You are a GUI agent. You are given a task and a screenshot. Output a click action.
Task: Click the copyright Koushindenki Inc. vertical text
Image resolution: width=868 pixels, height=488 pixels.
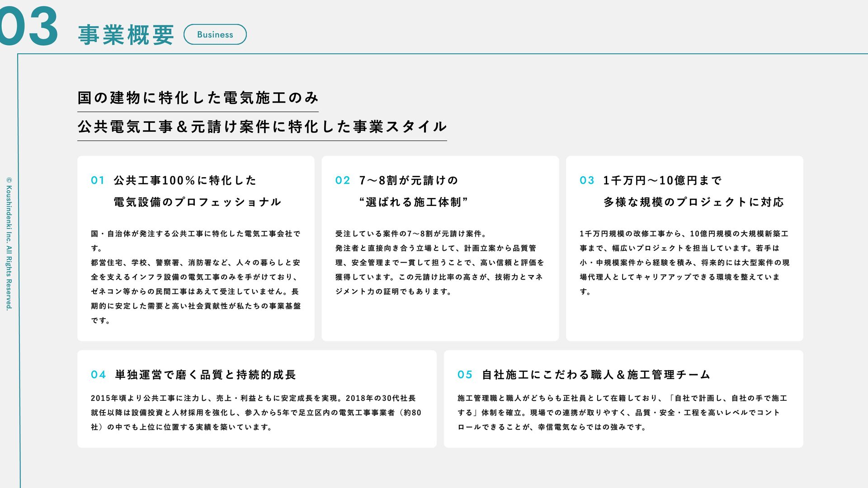(9, 244)
